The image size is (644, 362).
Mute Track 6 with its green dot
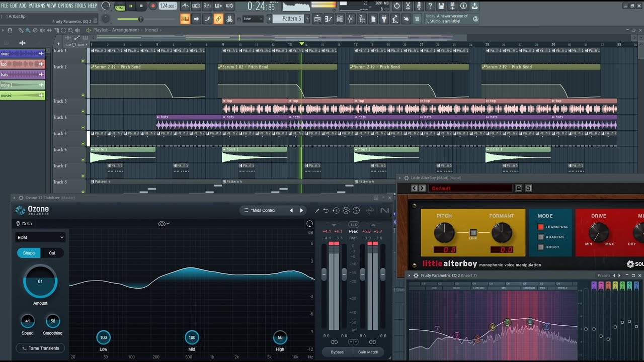click(x=83, y=159)
